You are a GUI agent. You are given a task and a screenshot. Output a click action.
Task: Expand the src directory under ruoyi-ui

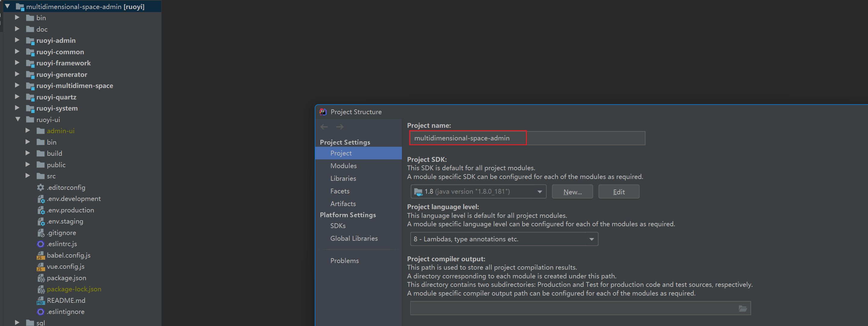[x=28, y=176]
